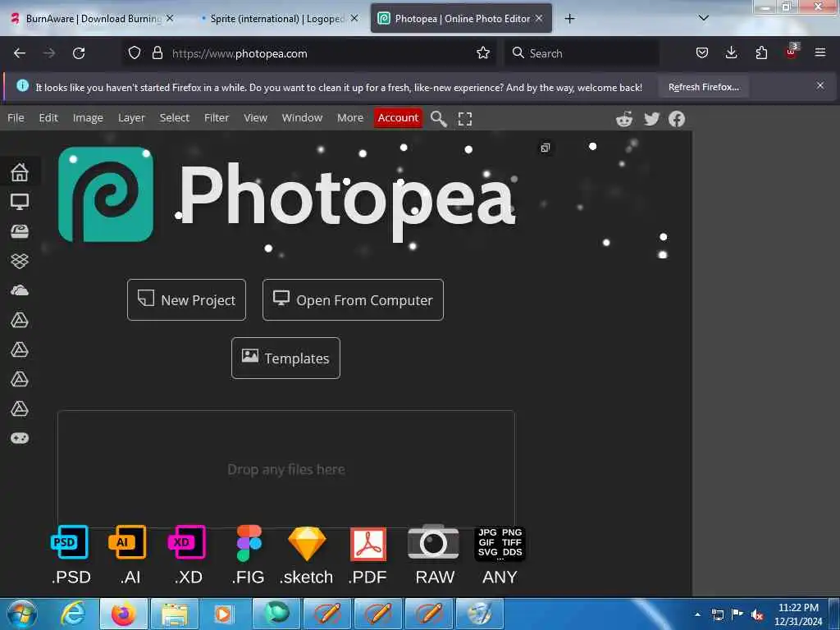The image size is (840, 630).
Task: Dismiss the Firefox refresh notification bar
Action: click(x=820, y=85)
